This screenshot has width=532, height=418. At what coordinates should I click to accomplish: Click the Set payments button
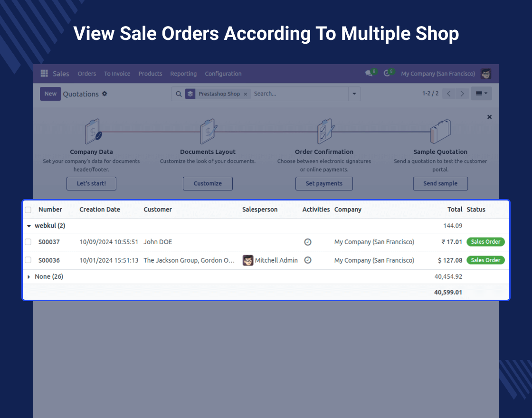click(x=324, y=183)
